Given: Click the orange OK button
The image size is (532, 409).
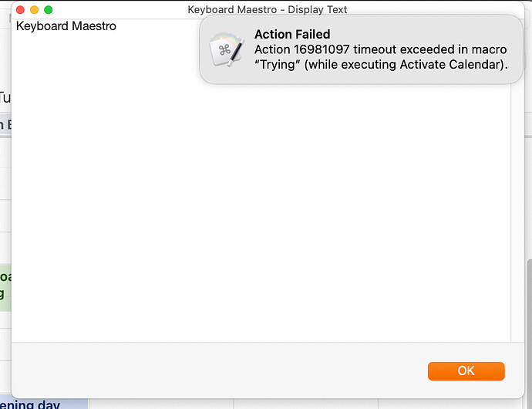Looking at the screenshot, I should pos(466,371).
